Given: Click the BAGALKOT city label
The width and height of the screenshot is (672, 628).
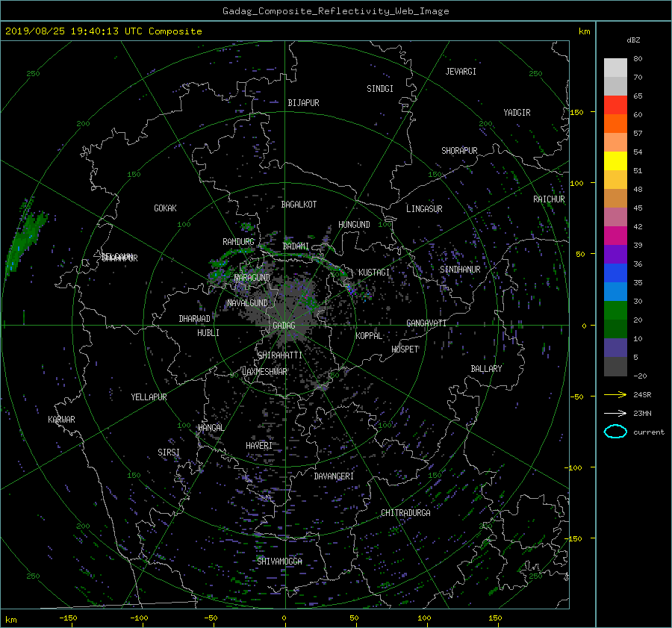Looking at the screenshot, I should pos(299,205).
